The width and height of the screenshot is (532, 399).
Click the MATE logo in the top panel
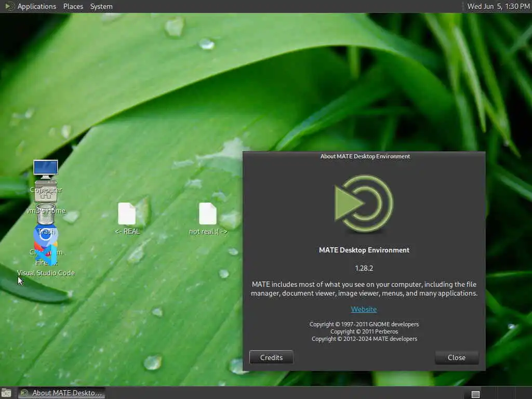[9, 6]
